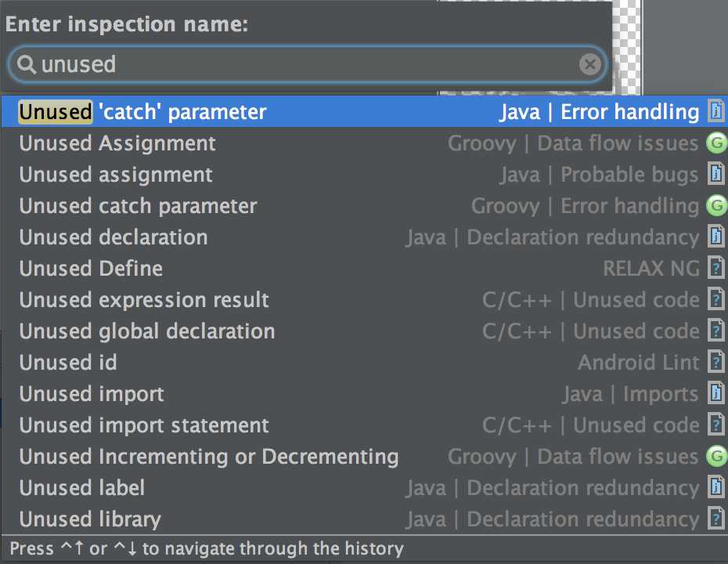Screen dimensions: 728x564
Task: Click the icon next to Android Lint
Action: click(x=715, y=363)
